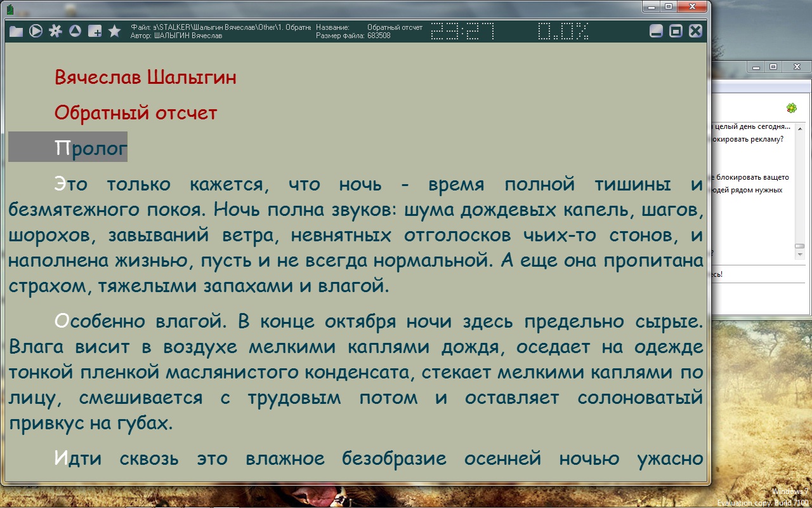
Task: Minimize the background chat window
Action: pos(756,67)
